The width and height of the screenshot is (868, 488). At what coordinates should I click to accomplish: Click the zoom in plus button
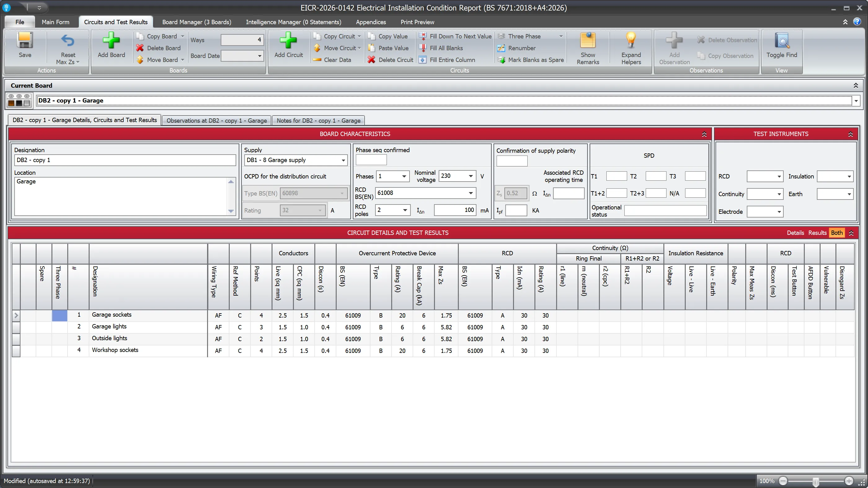(x=849, y=481)
